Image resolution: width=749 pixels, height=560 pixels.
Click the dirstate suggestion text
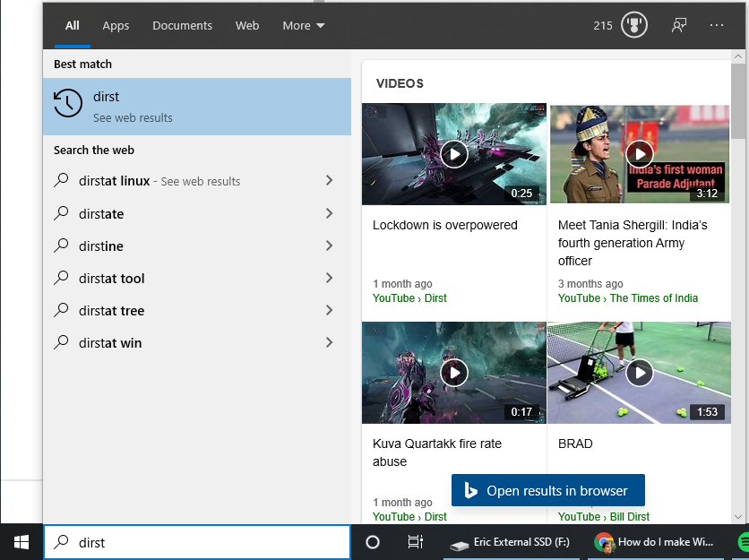point(101,213)
